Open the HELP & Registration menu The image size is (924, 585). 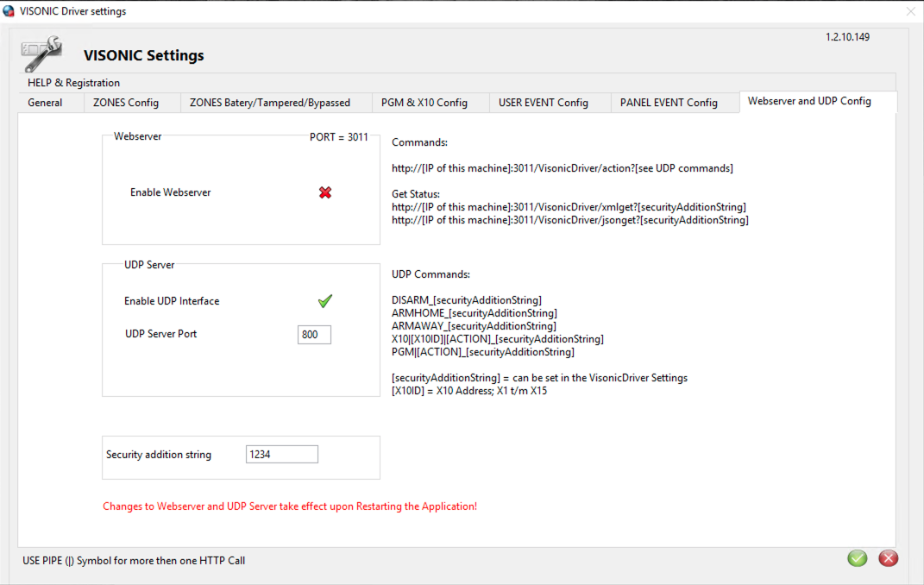point(73,83)
